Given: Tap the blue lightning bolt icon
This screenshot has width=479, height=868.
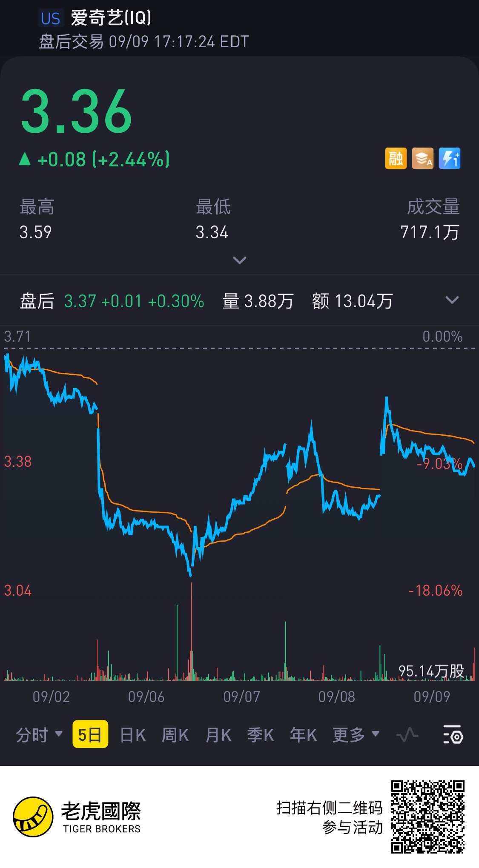Looking at the screenshot, I should click(x=450, y=159).
